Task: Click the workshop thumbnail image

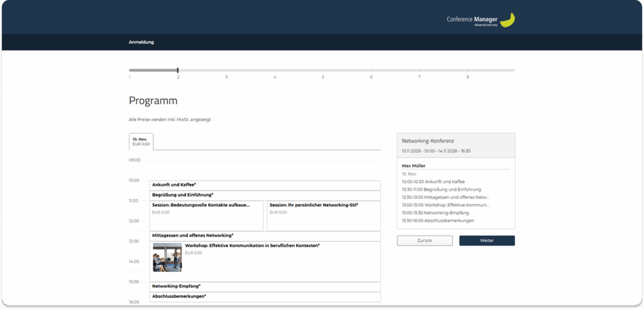Action: [x=167, y=257]
